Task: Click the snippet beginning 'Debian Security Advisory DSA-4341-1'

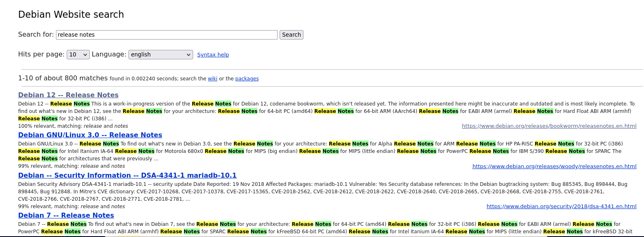Action: pyautogui.click(x=323, y=192)
